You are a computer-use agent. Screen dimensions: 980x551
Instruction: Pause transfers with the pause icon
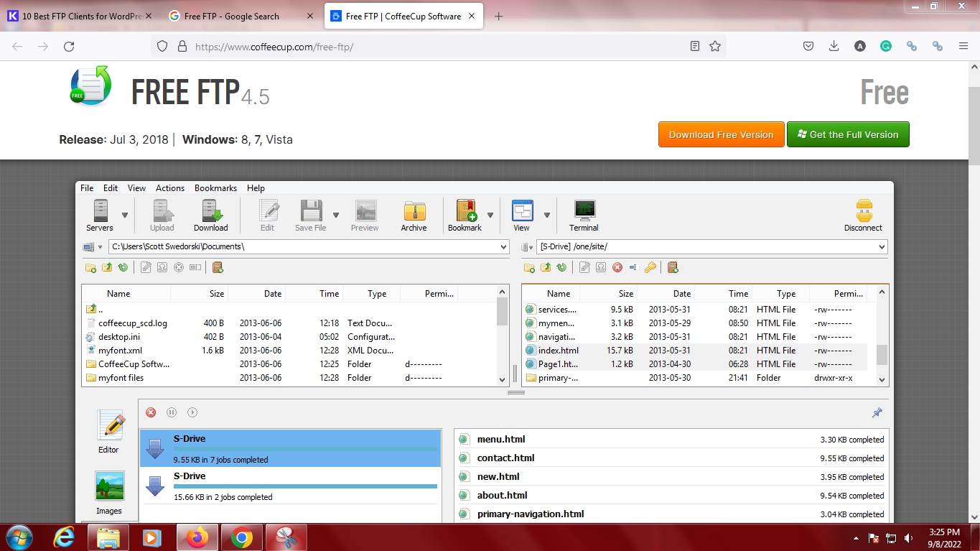click(172, 412)
